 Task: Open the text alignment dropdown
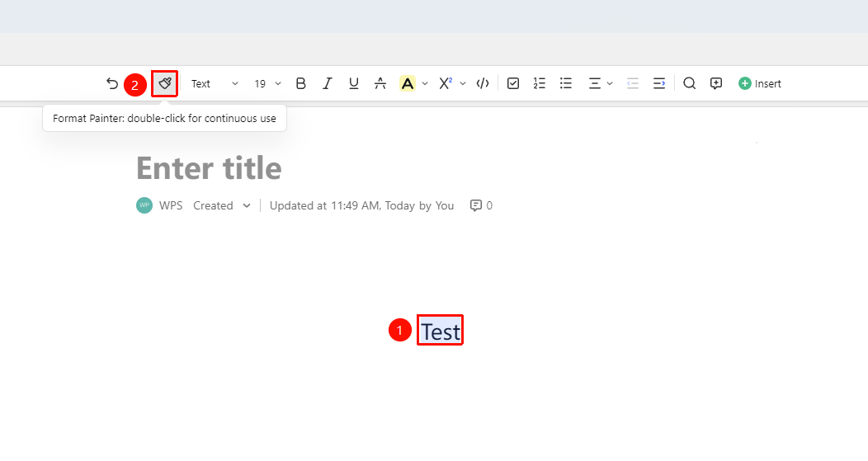[x=601, y=83]
